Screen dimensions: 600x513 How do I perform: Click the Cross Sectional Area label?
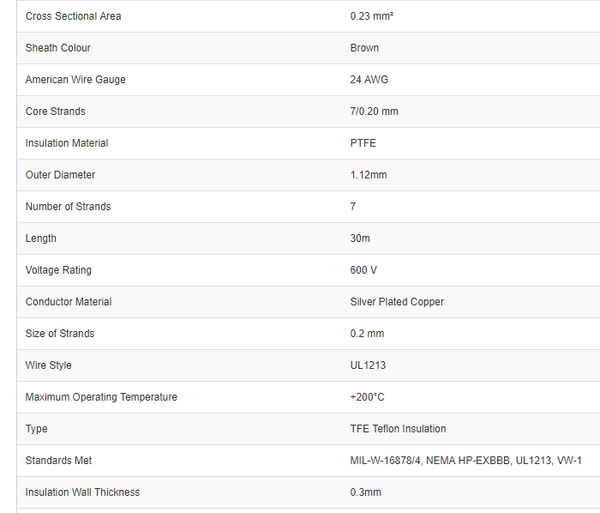coord(73,17)
